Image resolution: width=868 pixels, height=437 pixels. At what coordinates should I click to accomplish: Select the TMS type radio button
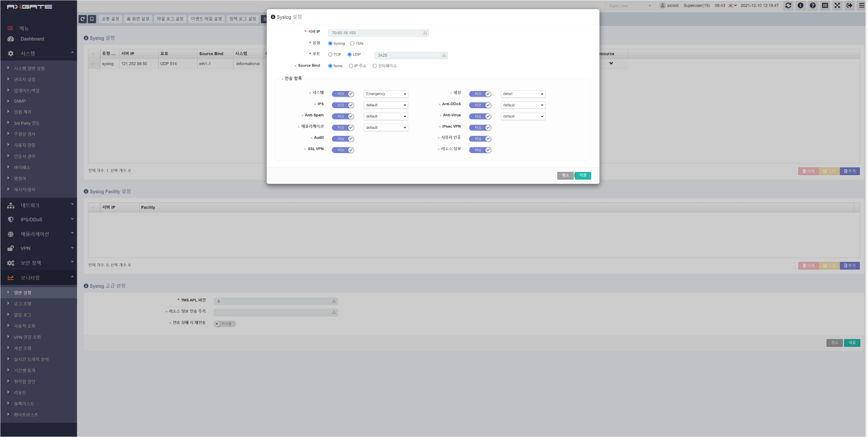pos(352,43)
